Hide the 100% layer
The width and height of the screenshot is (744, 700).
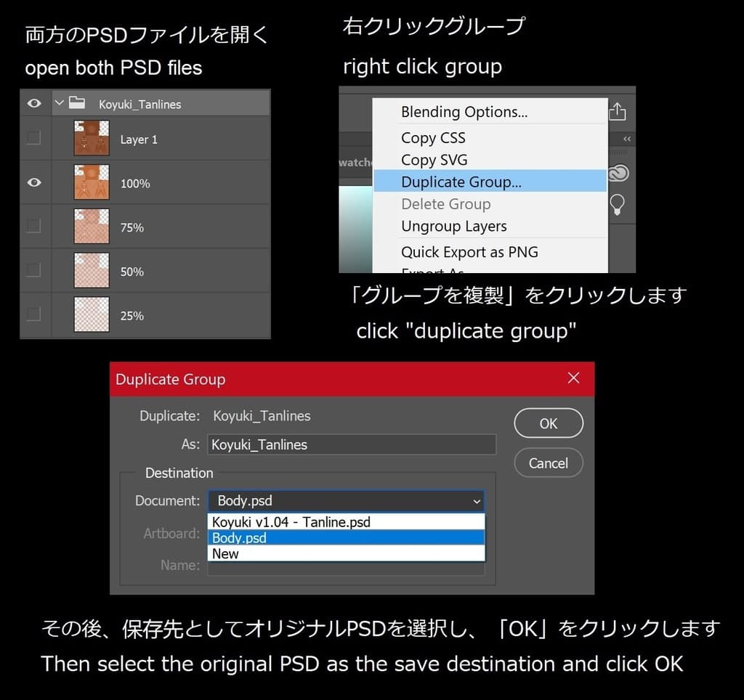pos(33,183)
